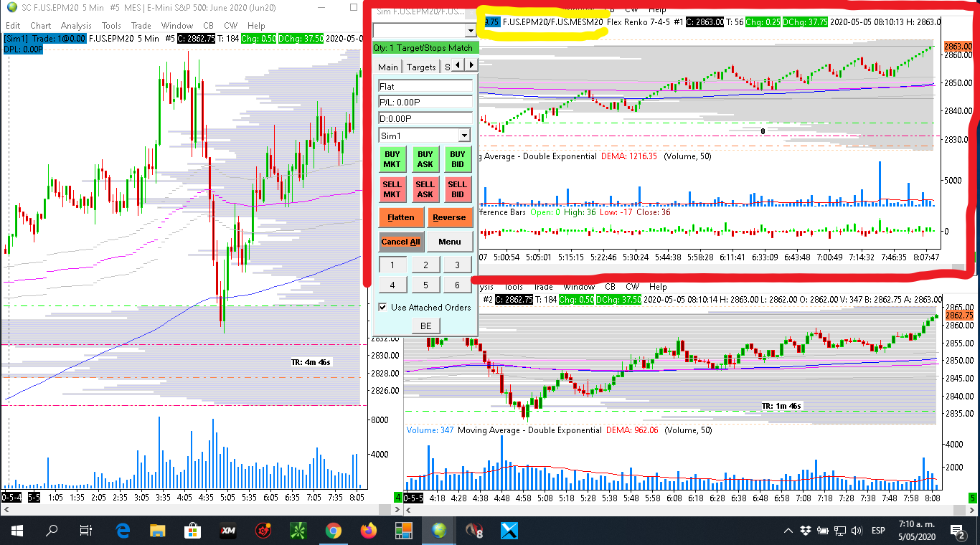Open the notification center icon
This screenshot has width=980, height=545.
(958, 531)
